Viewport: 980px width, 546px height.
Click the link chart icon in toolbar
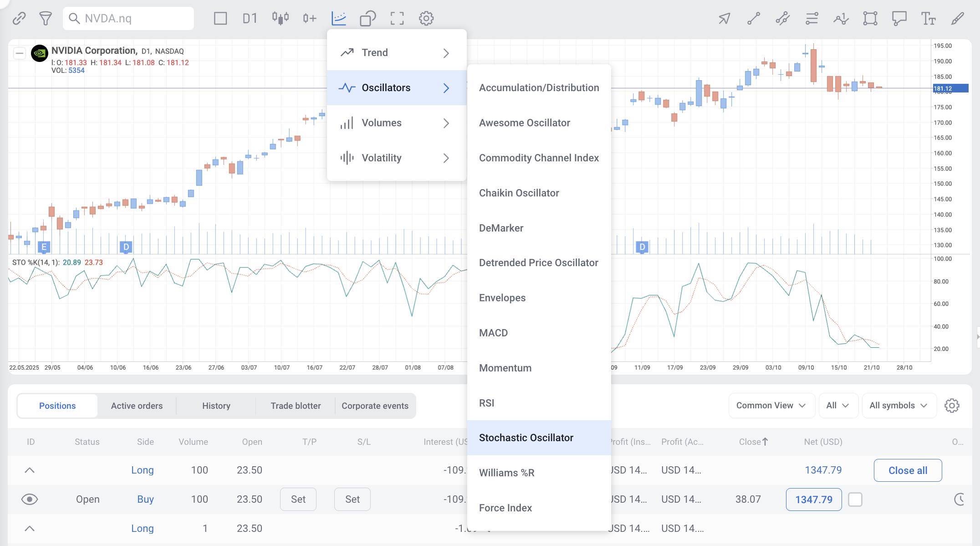pyautogui.click(x=19, y=18)
